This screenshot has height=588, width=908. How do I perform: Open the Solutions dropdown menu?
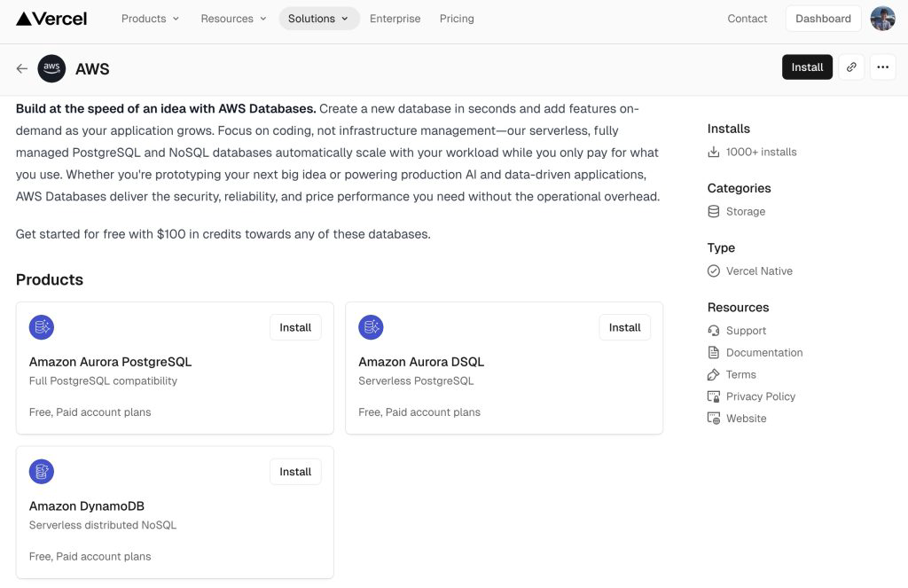pyautogui.click(x=319, y=19)
